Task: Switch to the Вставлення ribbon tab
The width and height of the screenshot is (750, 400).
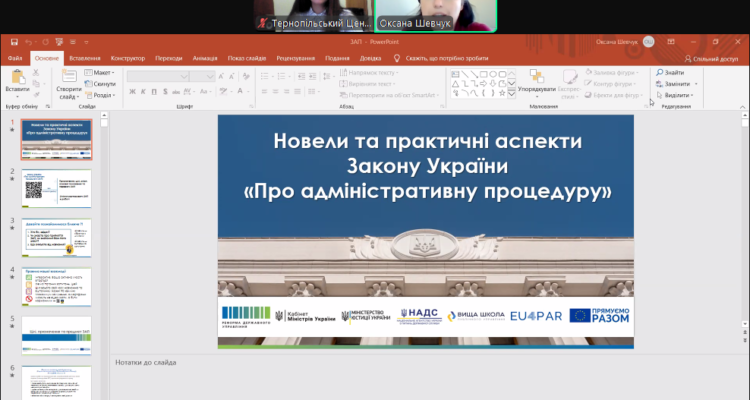Action: point(84,59)
